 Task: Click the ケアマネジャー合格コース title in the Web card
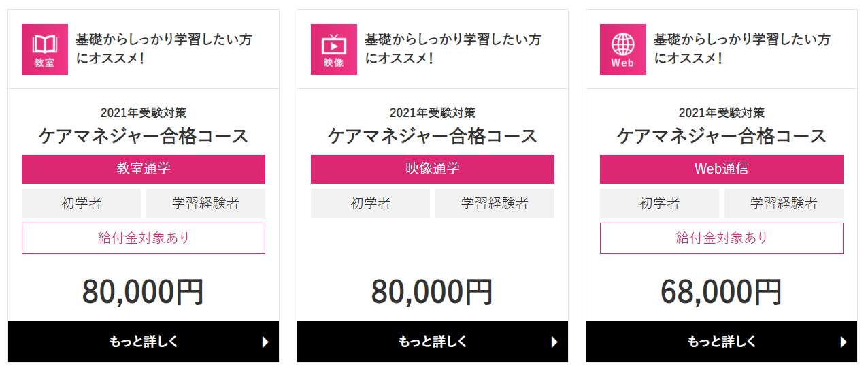(722, 136)
